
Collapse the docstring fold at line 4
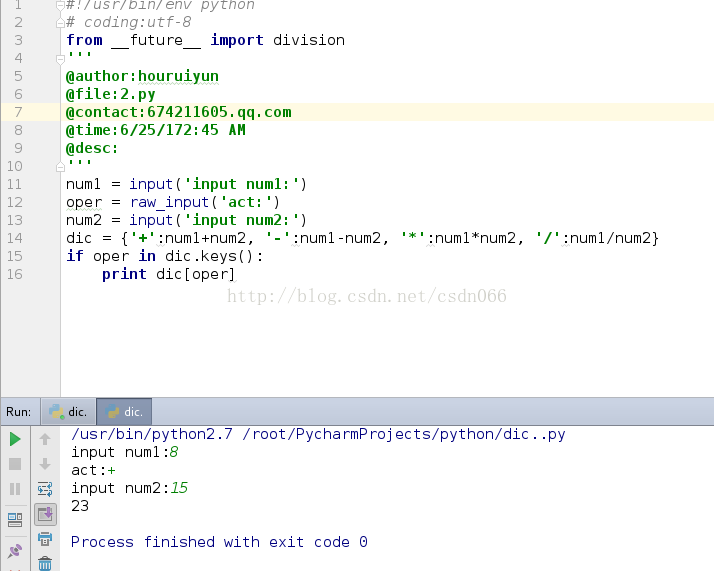[x=60, y=59]
